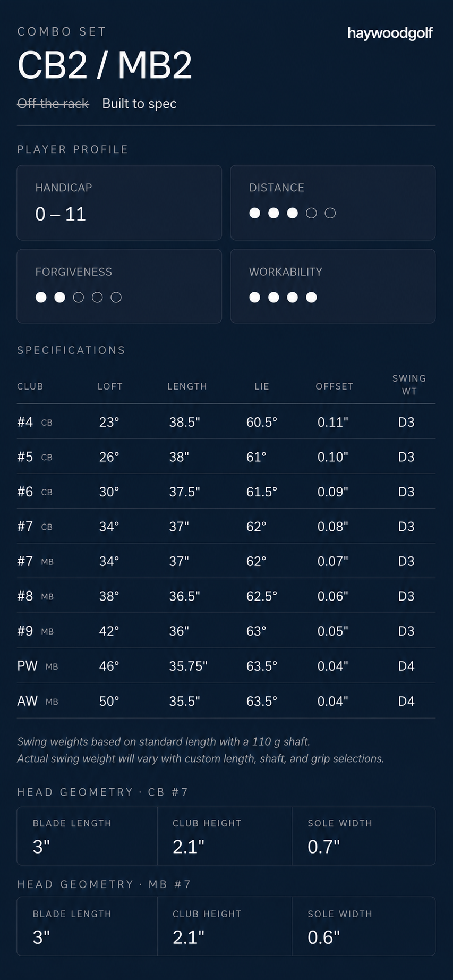453x980 pixels.
Task: Select the #7 MB club row
Action: click(226, 561)
